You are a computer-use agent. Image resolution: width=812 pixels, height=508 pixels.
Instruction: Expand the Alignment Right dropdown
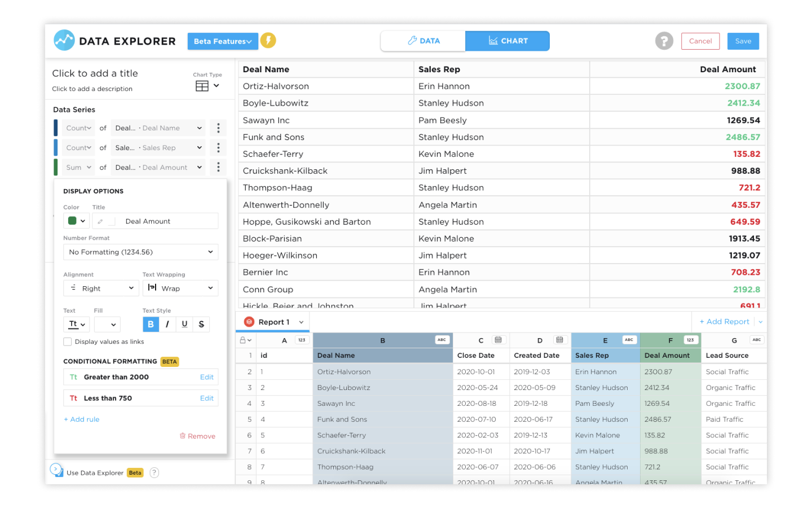pyautogui.click(x=101, y=288)
